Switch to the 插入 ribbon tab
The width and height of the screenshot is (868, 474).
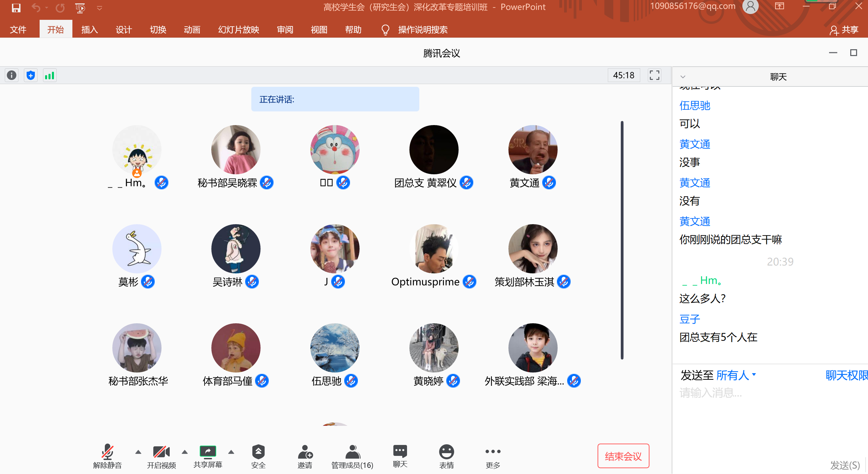pos(89,30)
